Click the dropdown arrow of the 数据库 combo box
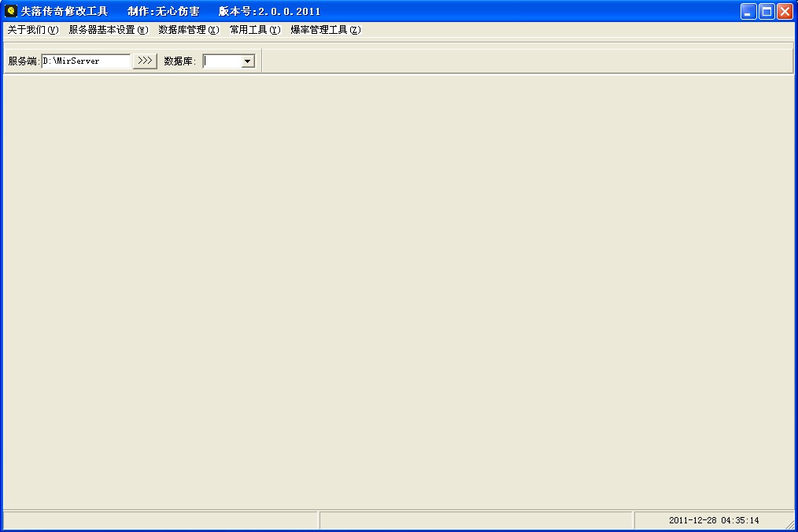The width and height of the screenshot is (798, 532). coord(248,61)
